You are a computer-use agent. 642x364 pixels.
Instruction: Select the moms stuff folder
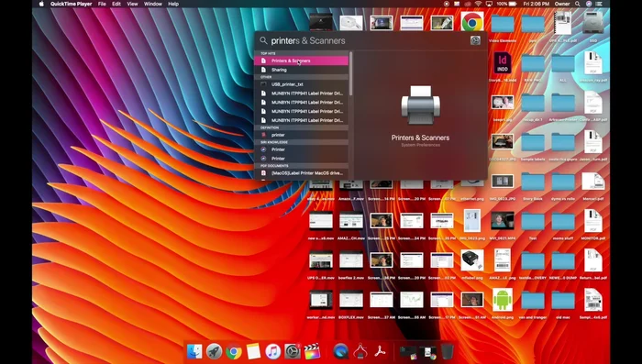(563, 221)
